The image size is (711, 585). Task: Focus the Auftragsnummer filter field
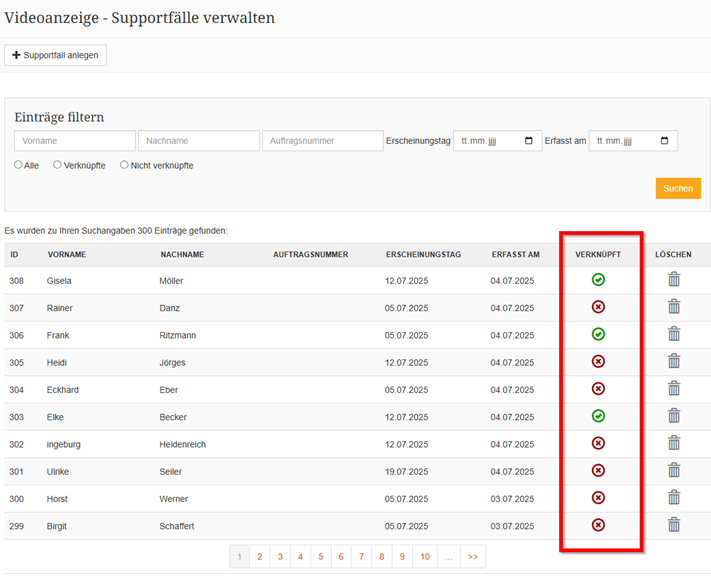point(322,141)
